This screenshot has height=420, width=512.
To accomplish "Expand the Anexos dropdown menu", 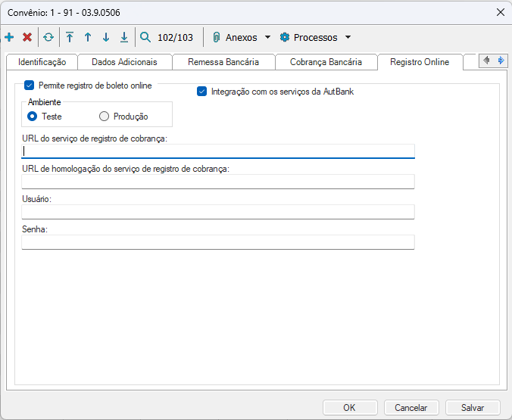I will coord(241,37).
